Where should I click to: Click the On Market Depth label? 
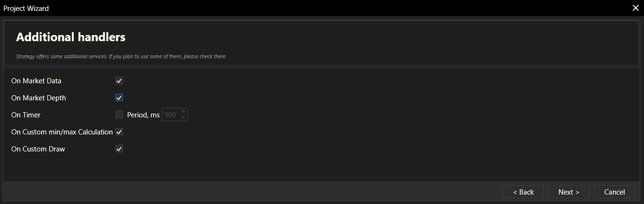click(x=39, y=98)
